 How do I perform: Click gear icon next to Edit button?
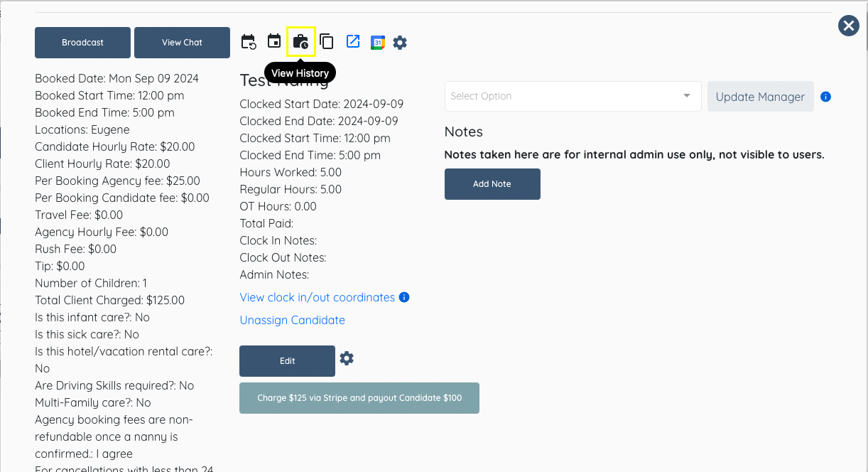click(347, 358)
